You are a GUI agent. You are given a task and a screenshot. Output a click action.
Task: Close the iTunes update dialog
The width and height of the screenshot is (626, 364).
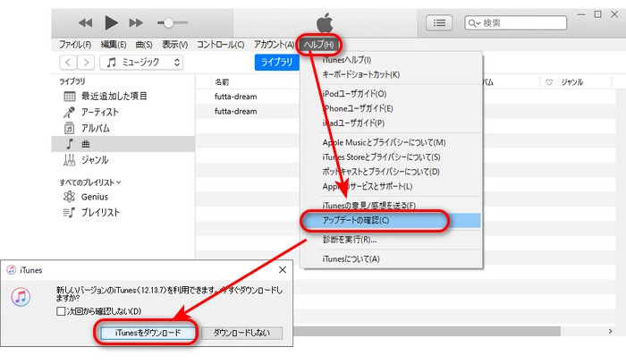coord(283,270)
